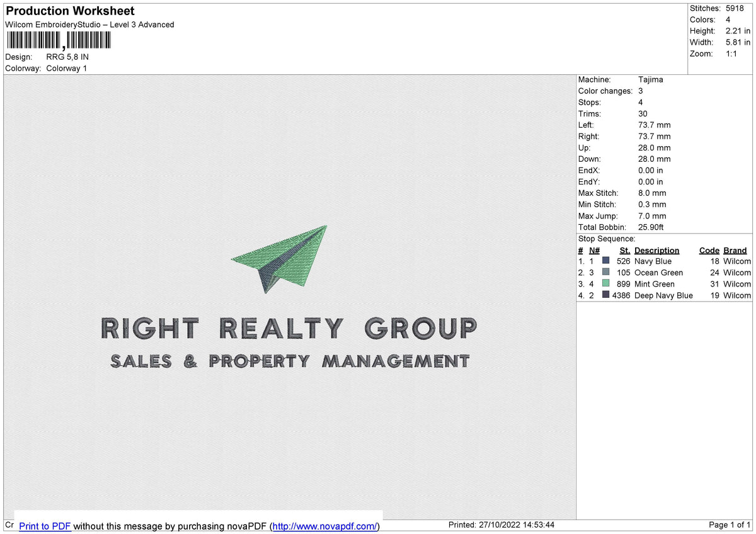This screenshot has width=756, height=534.
Task: Click the Production Worksheet title
Action: [70, 11]
